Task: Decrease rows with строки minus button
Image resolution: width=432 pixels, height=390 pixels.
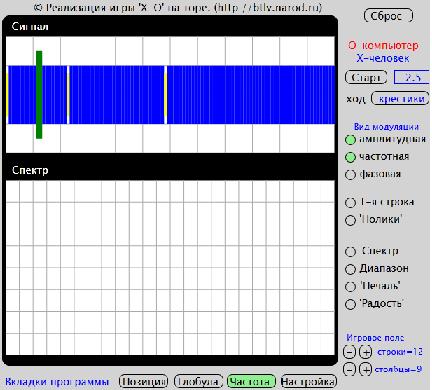Action: point(349,352)
